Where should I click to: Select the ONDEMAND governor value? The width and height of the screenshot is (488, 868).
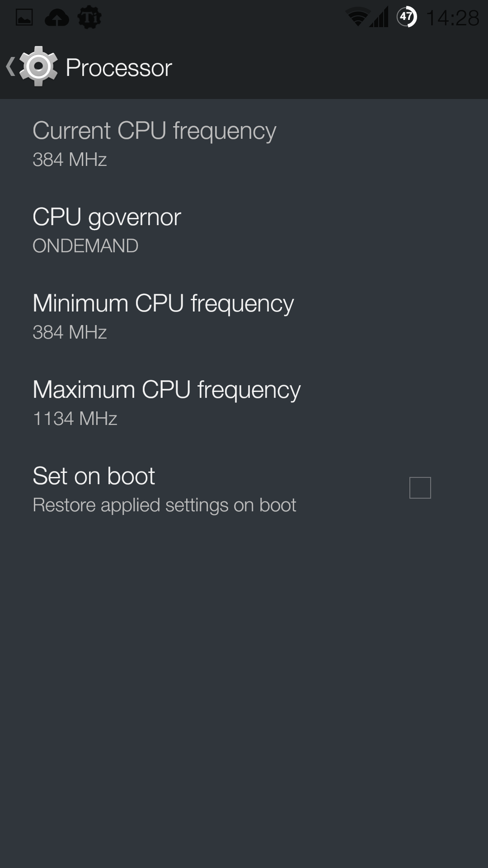click(x=85, y=246)
